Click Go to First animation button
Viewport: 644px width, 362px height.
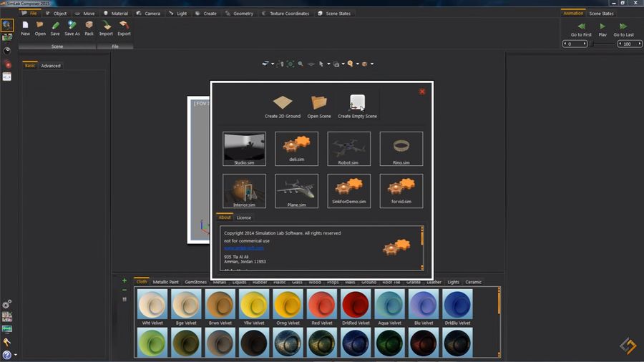point(581,30)
